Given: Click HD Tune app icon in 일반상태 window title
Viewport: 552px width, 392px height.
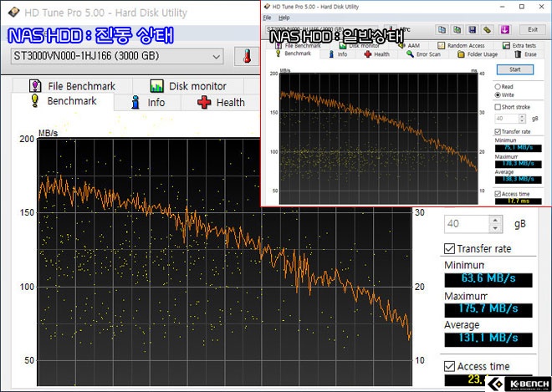Looking at the screenshot, I should [268, 7].
